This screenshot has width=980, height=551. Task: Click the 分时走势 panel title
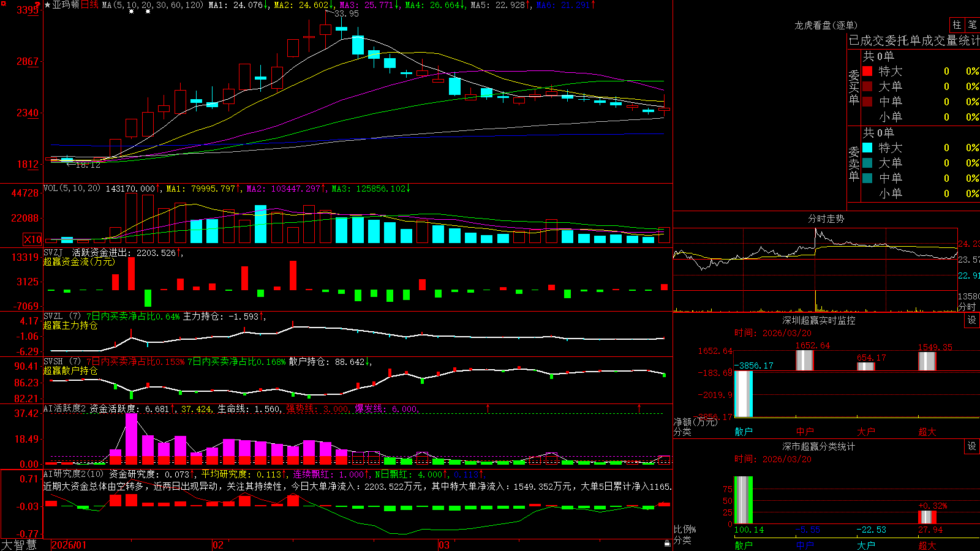[826, 219]
